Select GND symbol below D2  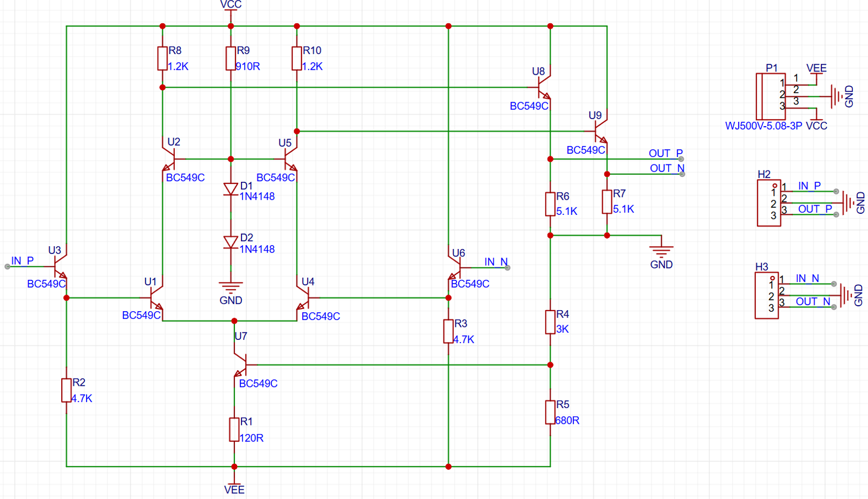[231, 287]
